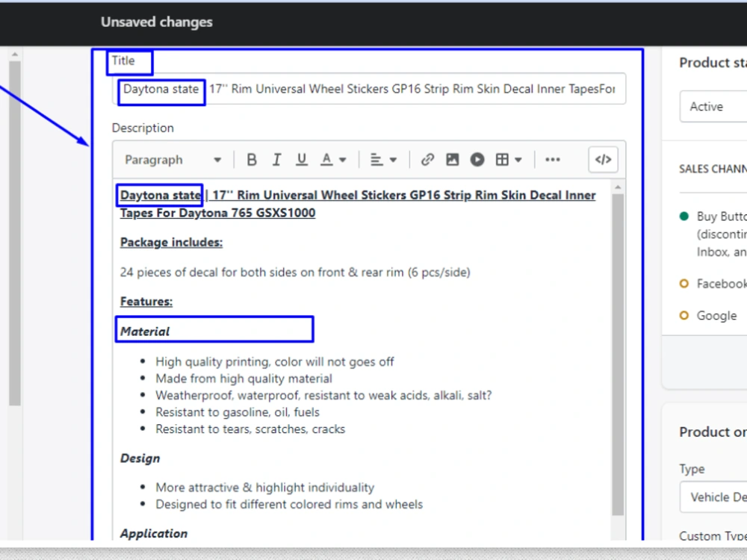Show HTML code view

(x=603, y=160)
